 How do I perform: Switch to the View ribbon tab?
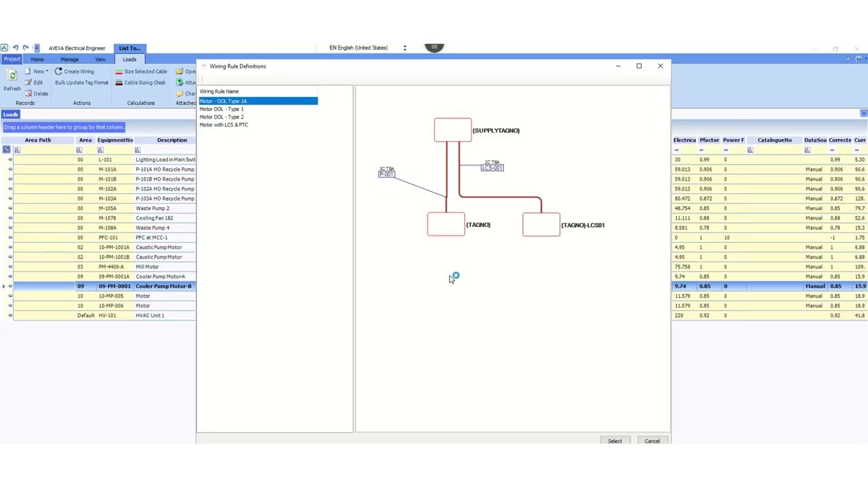point(100,60)
